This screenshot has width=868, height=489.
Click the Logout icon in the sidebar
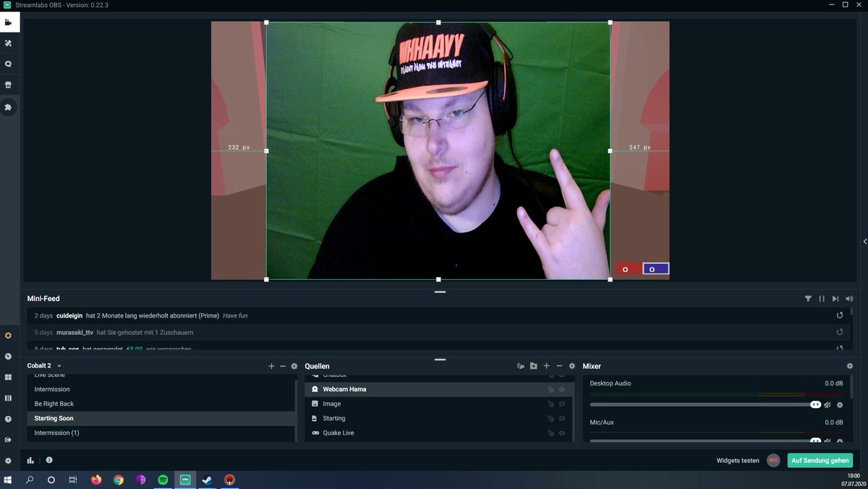pyautogui.click(x=8, y=440)
